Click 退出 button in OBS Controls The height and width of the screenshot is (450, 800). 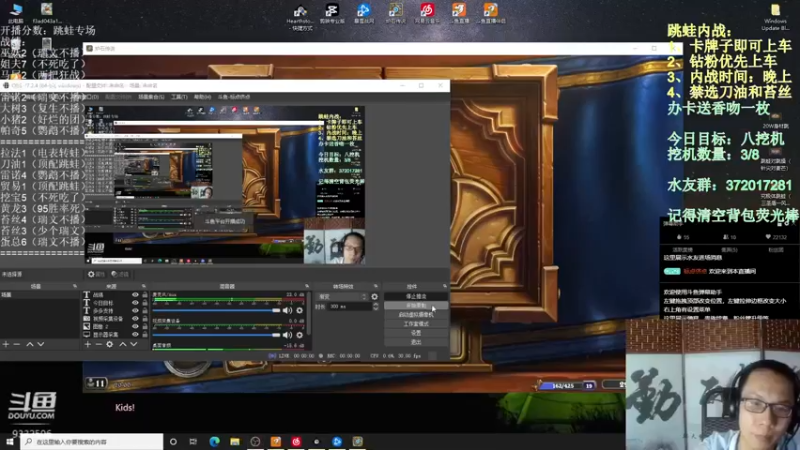(x=416, y=342)
